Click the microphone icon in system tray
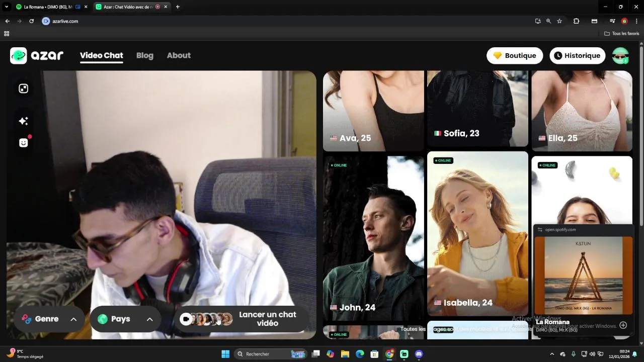644x362 pixels. [574, 354]
